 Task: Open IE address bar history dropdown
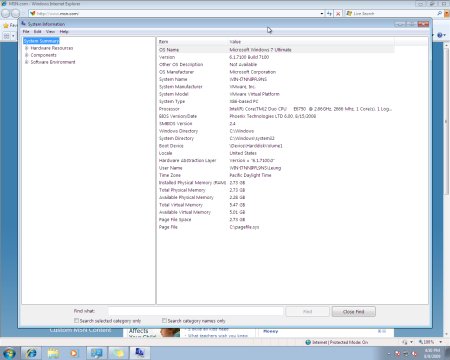tap(322, 13)
